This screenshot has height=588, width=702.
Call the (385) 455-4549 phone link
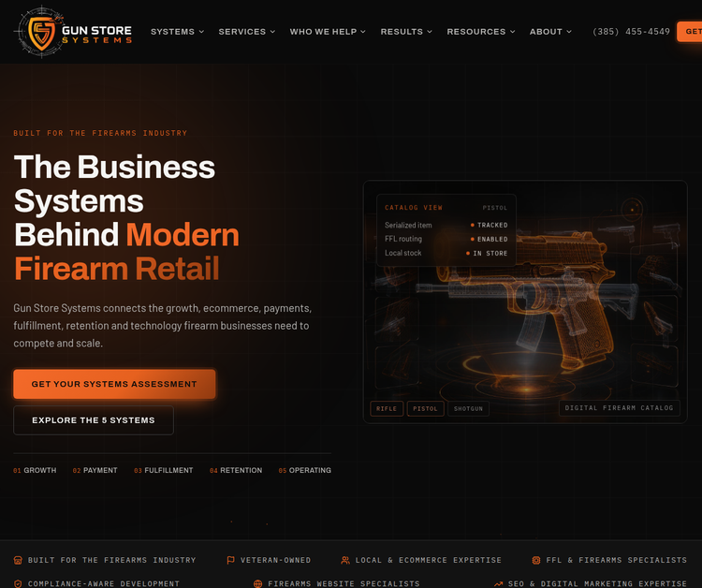coord(631,32)
